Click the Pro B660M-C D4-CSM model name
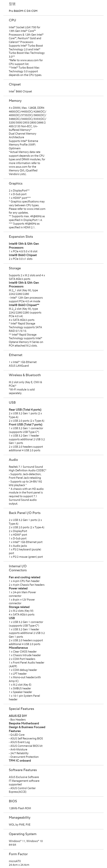The image size is (107, 868). (x=23, y=11)
